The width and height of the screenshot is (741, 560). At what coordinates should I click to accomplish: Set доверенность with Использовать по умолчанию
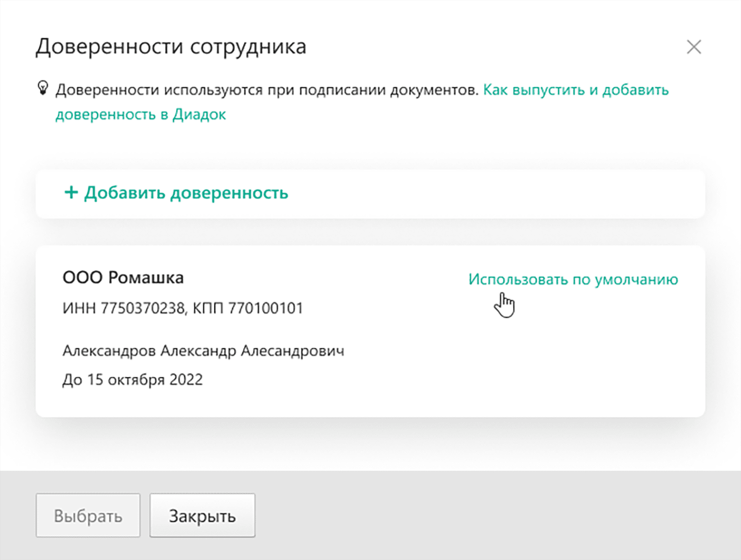573,279
